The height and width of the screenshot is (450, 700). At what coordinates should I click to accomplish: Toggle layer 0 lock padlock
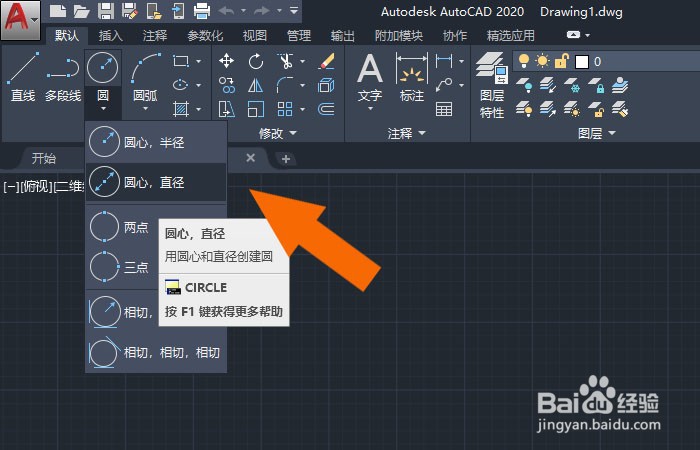pos(562,61)
